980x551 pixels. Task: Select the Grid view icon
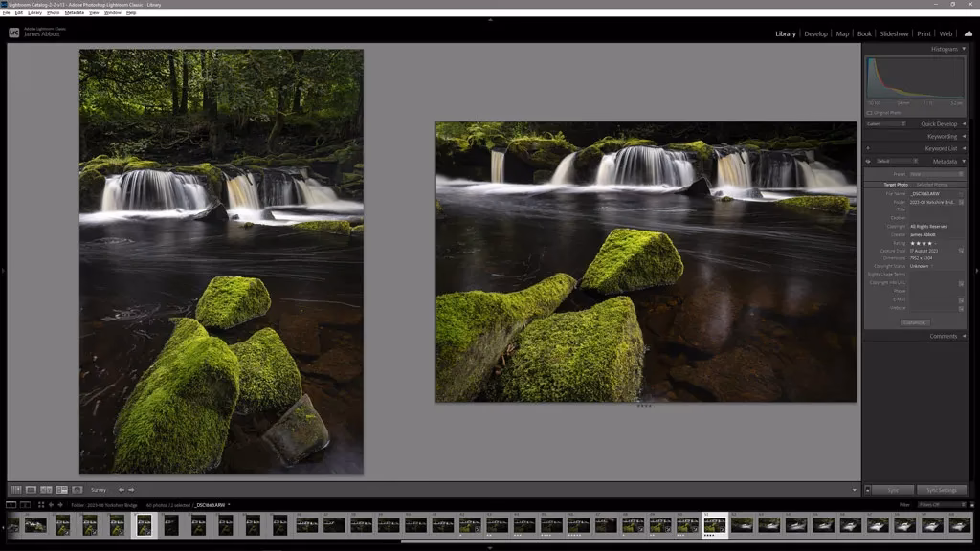click(x=16, y=489)
